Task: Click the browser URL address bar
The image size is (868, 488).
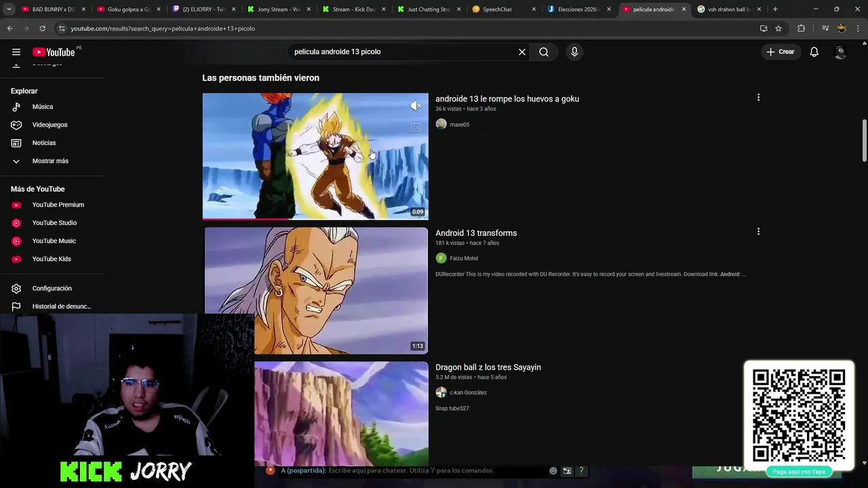Action: (x=407, y=28)
